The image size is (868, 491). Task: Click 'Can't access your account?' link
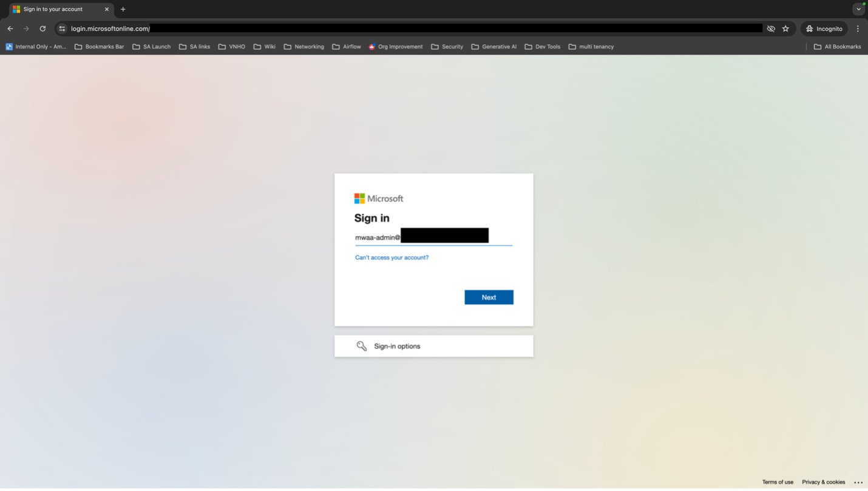pos(392,257)
